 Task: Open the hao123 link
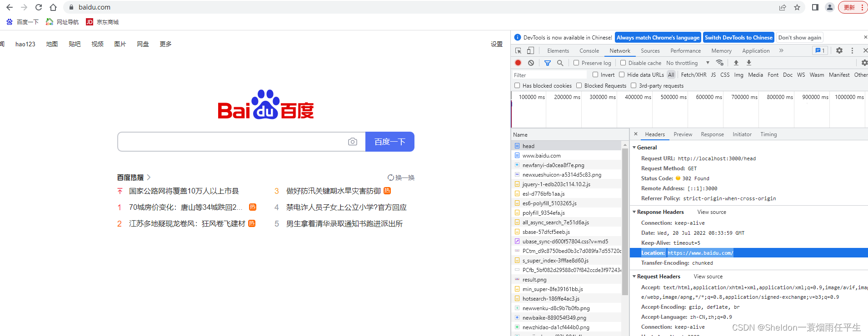click(x=25, y=44)
